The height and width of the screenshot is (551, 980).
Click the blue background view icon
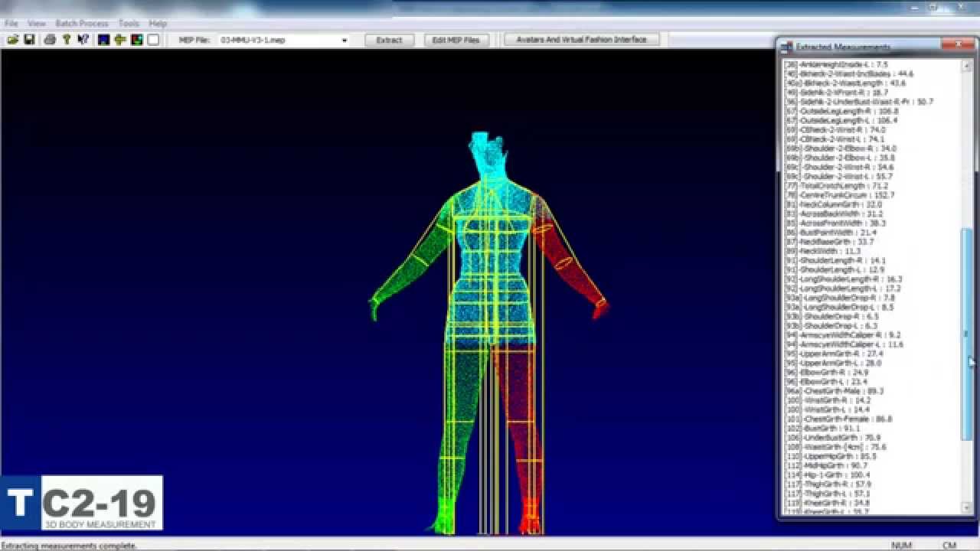pyautogui.click(x=103, y=40)
